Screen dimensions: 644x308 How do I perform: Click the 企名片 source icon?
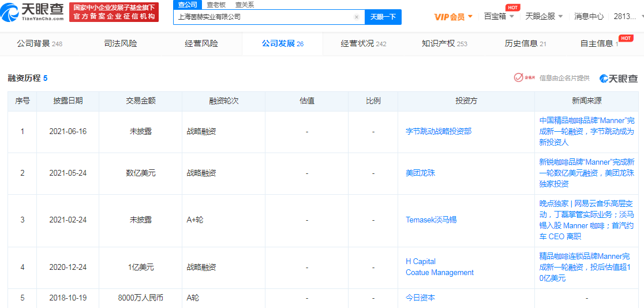click(525, 77)
